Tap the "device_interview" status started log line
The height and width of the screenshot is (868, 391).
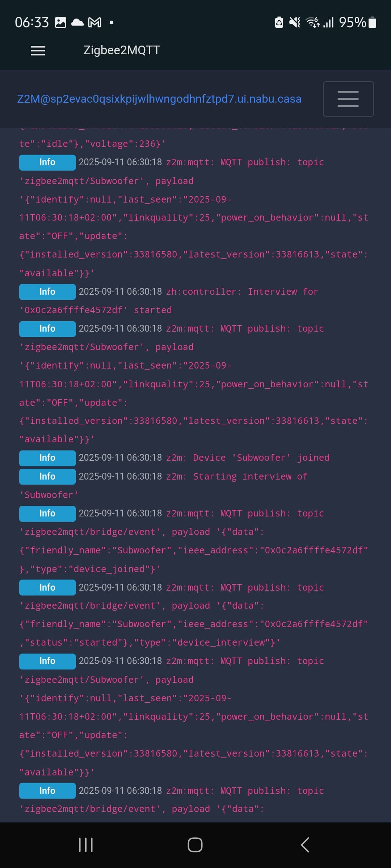(x=150, y=642)
